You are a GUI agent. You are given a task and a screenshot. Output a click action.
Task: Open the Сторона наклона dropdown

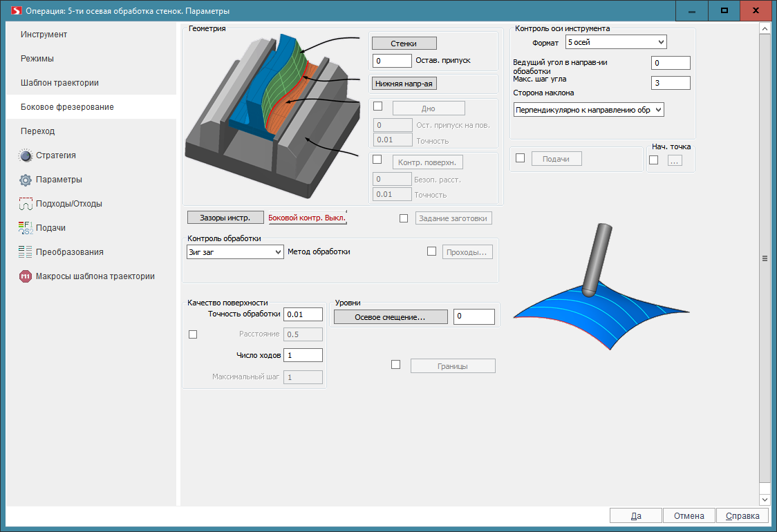[x=589, y=110]
